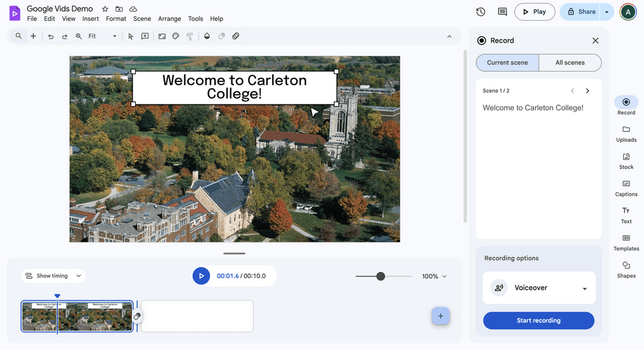Open the fill color droplet icon
Image resolution: width=644 pixels, height=350 pixels.
click(x=207, y=36)
